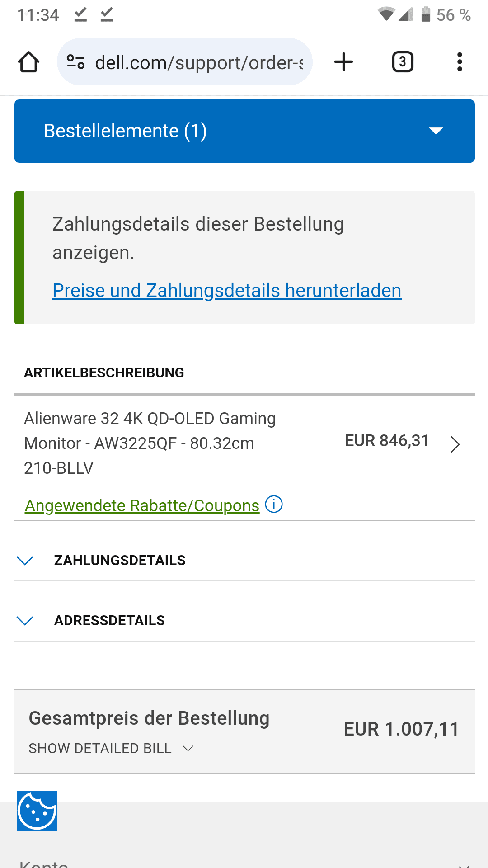
Task: Expand ZAHLUNGSDETAILS section
Action: (x=244, y=560)
